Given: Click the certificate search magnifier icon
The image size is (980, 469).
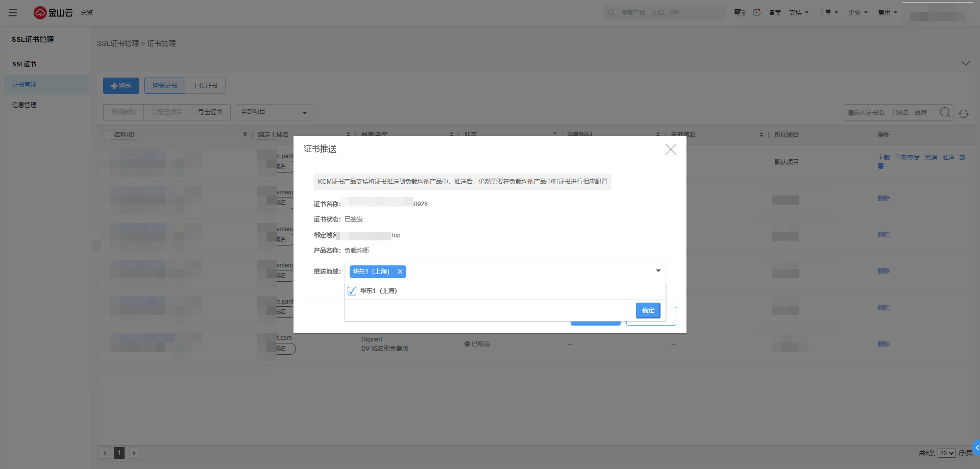Looking at the screenshot, I should (x=945, y=112).
